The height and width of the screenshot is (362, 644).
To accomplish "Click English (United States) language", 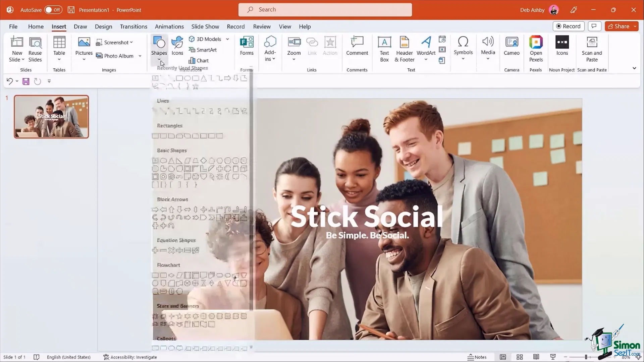I will tap(69, 357).
